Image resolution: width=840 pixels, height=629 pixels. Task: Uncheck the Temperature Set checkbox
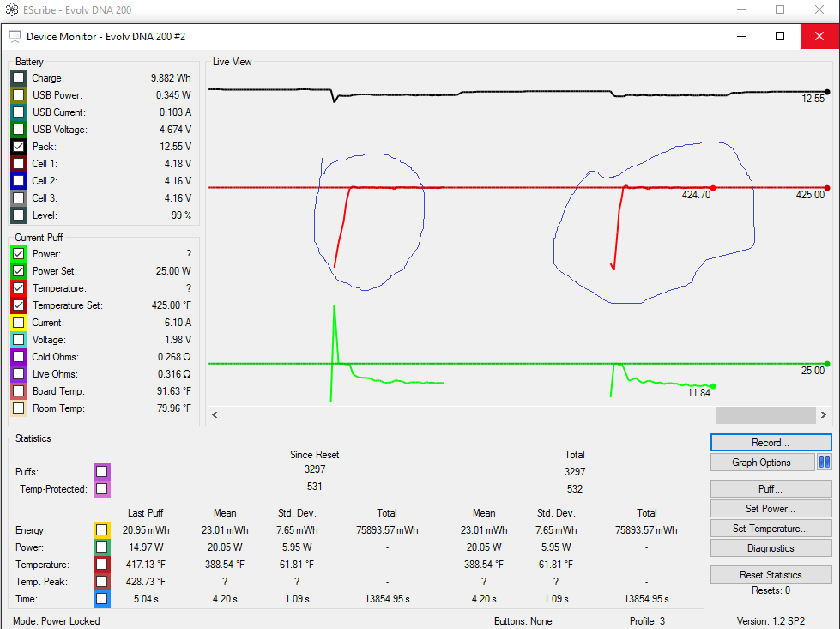click(x=19, y=305)
